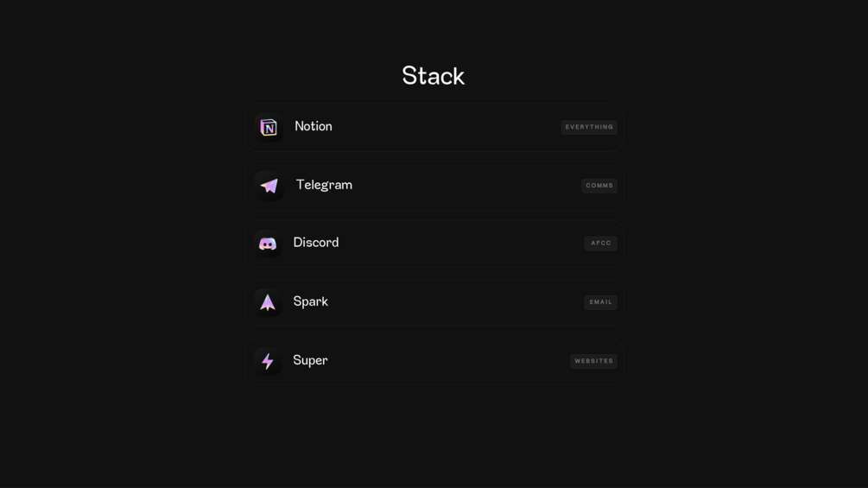The height and width of the screenshot is (488, 868).
Task: Click blank space inside the Telegram card
Action: (x=466, y=186)
